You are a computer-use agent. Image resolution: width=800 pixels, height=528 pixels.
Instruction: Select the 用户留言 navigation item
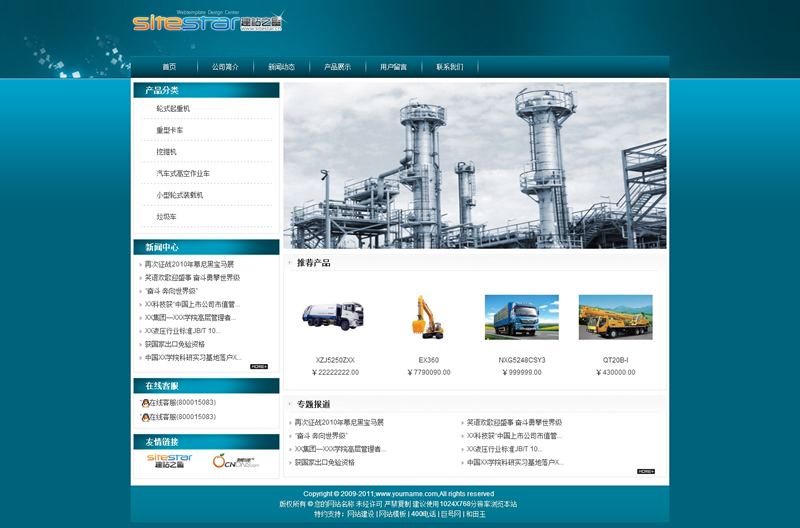tap(393, 67)
